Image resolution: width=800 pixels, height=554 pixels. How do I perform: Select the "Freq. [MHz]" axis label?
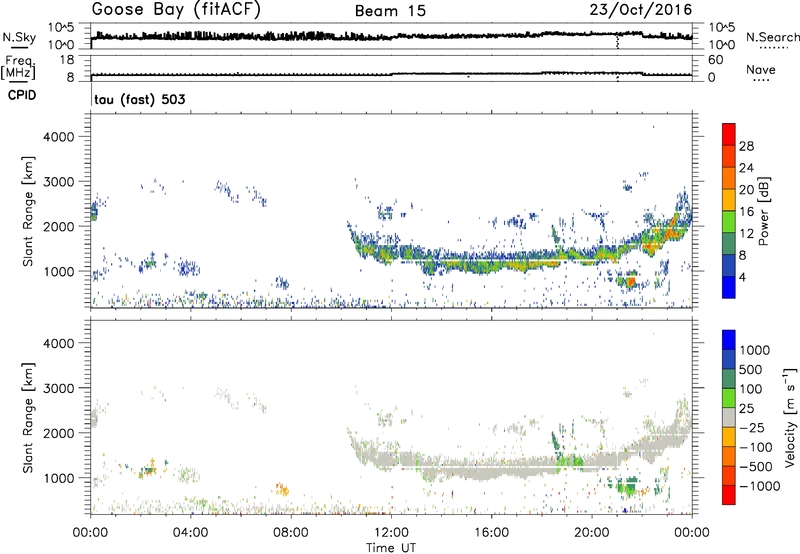click(18, 68)
